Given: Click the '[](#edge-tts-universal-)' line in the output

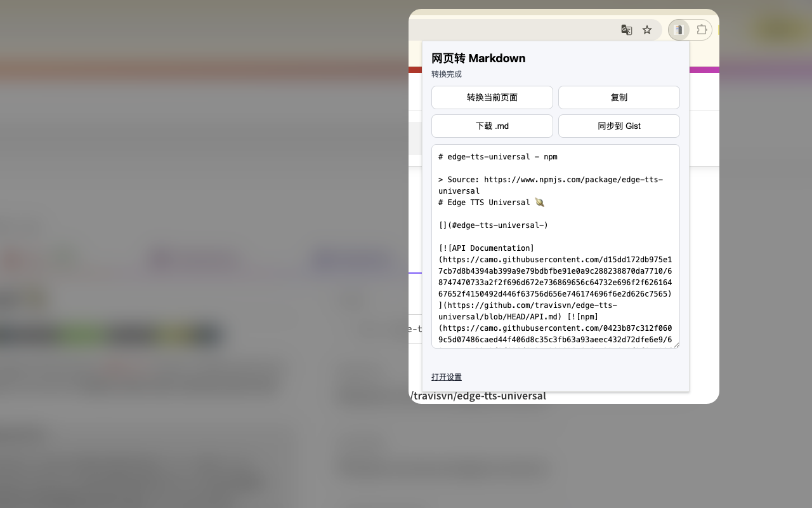Looking at the screenshot, I should [494, 225].
